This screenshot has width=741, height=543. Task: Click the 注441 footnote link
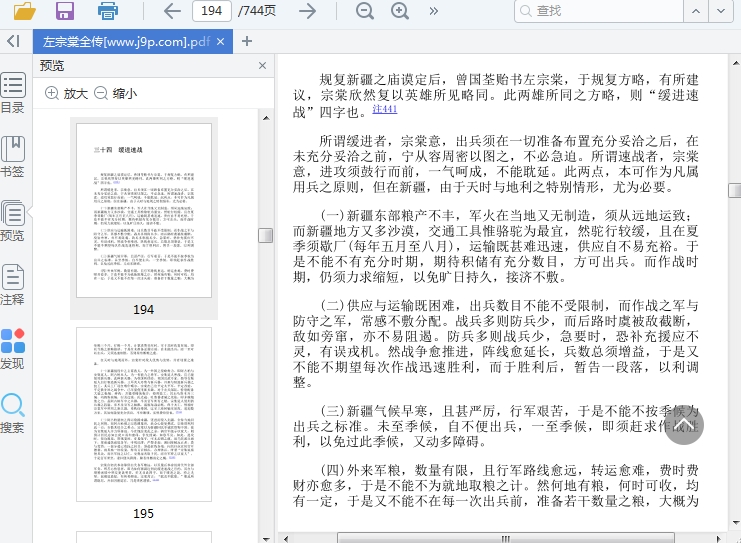pyautogui.click(x=384, y=109)
